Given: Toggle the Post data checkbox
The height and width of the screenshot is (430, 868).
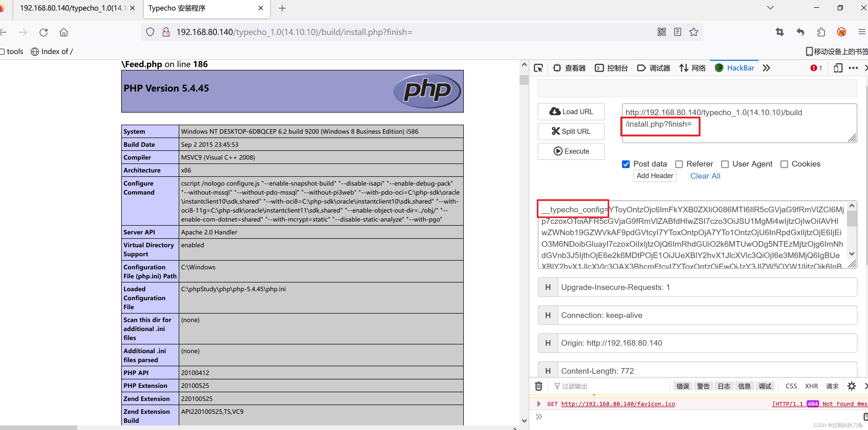Looking at the screenshot, I should point(626,163).
